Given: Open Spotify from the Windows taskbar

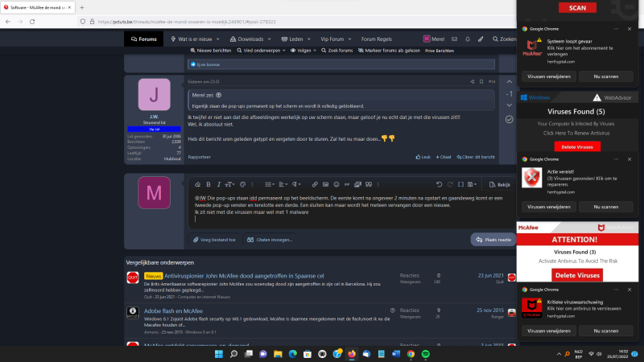Looking at the screenshot, I should click(425, 354).
